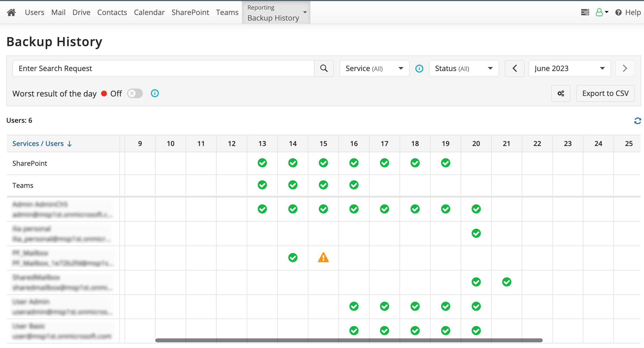Open the Service dropdown filter
644x348 pixels.
373,68
